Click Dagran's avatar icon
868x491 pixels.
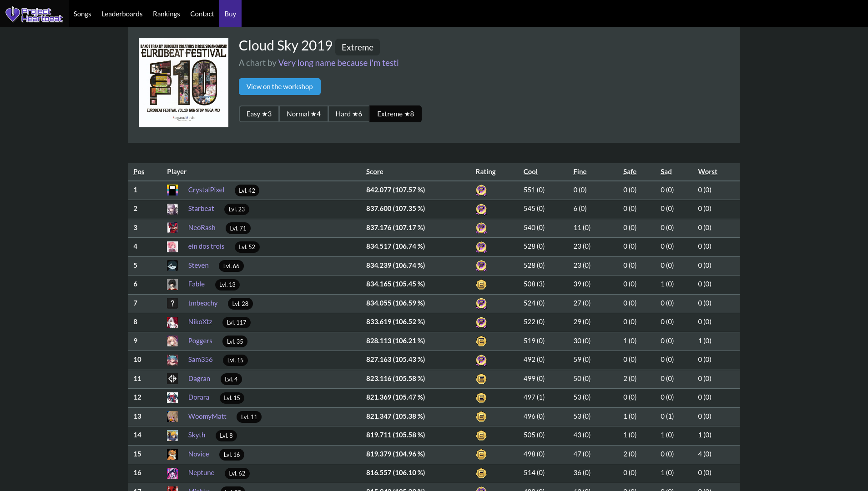pos(172,379)
